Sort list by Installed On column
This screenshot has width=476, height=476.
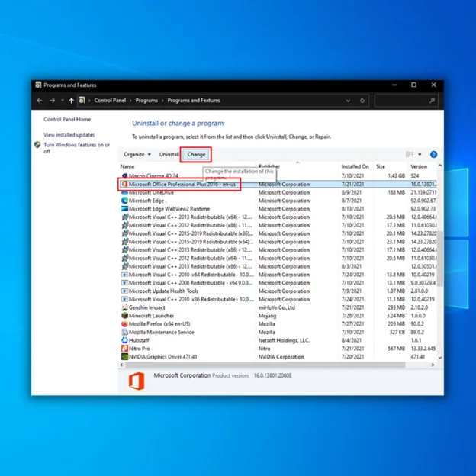click(x=355, y=166)
